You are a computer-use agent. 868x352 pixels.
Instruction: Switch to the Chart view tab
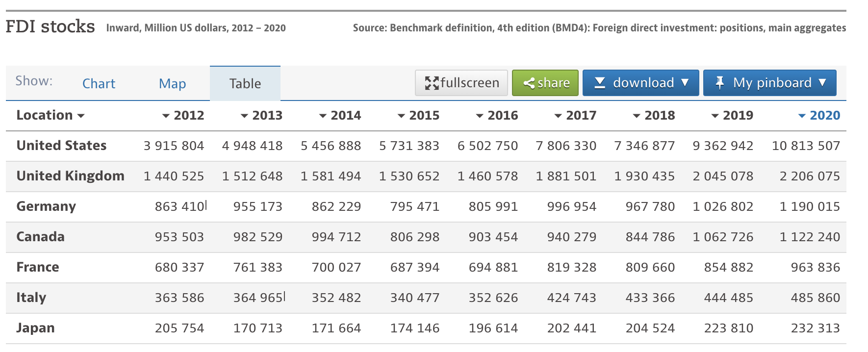99,84
